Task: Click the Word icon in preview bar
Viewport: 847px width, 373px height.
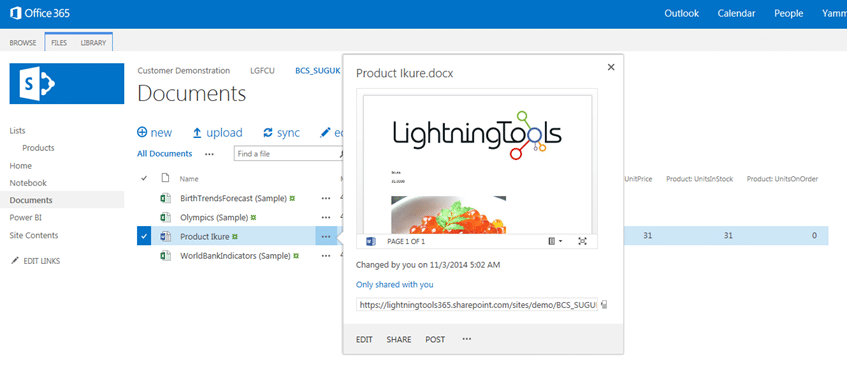Action: click(371, 241)
